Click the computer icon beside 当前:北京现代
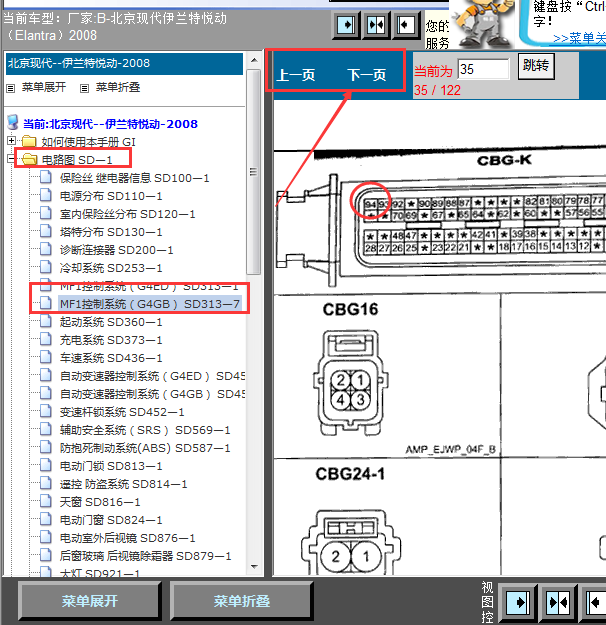This screenshot has height=625, width=606. tap(13, 122)
